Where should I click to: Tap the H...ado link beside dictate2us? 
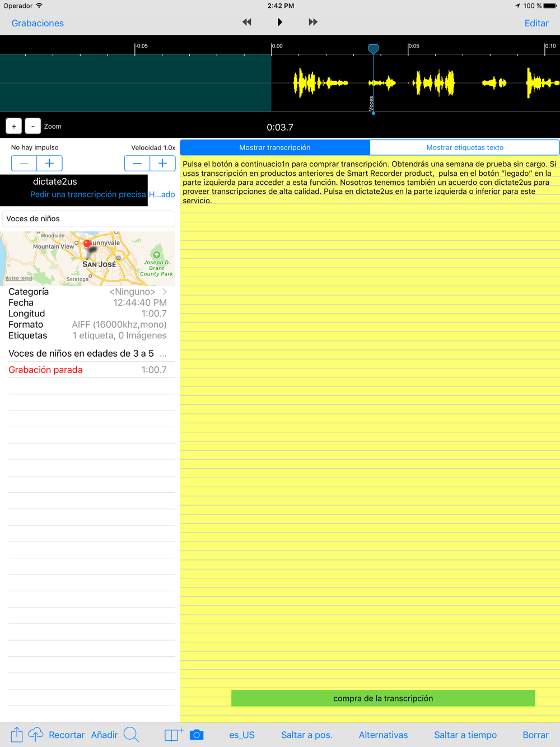pyautogui.click(x=162, y=194)
